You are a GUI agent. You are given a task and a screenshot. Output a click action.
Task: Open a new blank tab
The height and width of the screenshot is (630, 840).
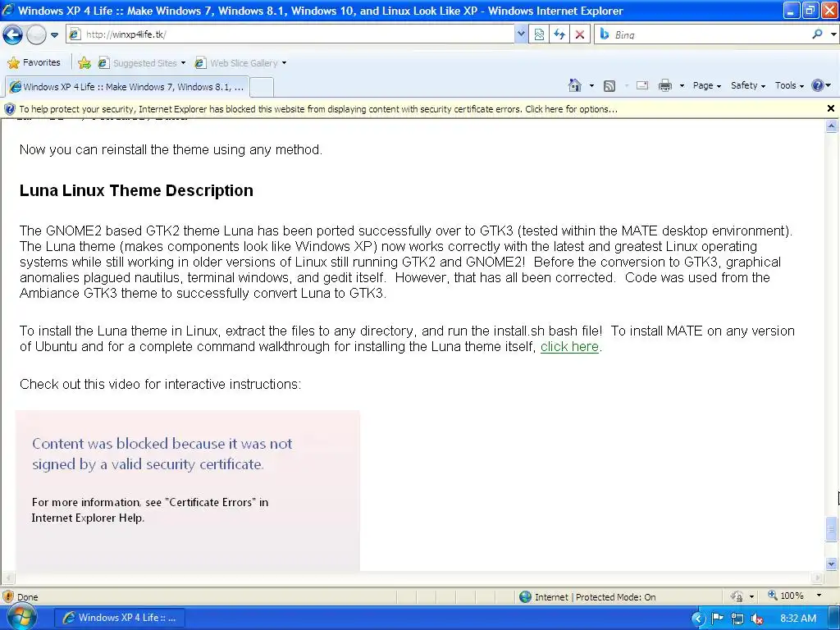262,87
